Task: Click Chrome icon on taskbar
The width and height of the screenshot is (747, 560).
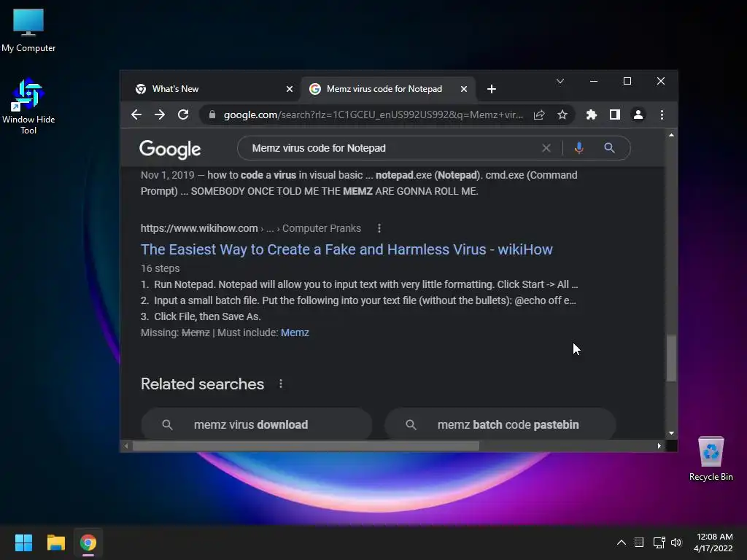Action: [x=88, y=542]
